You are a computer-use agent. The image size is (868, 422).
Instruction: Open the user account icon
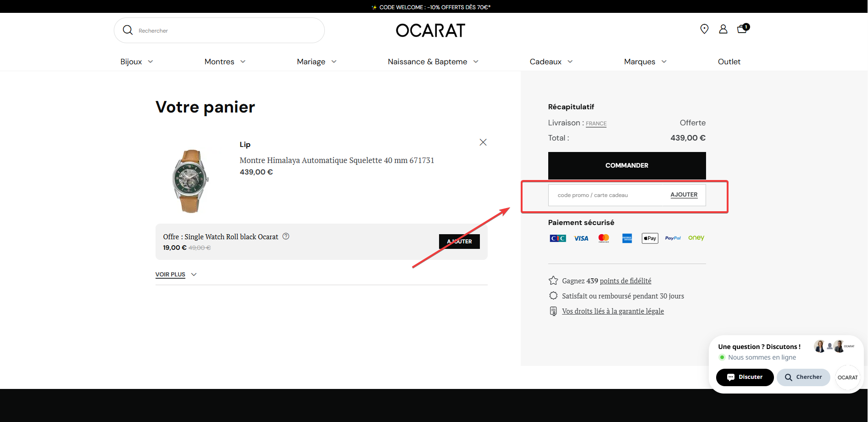[723, 29]
